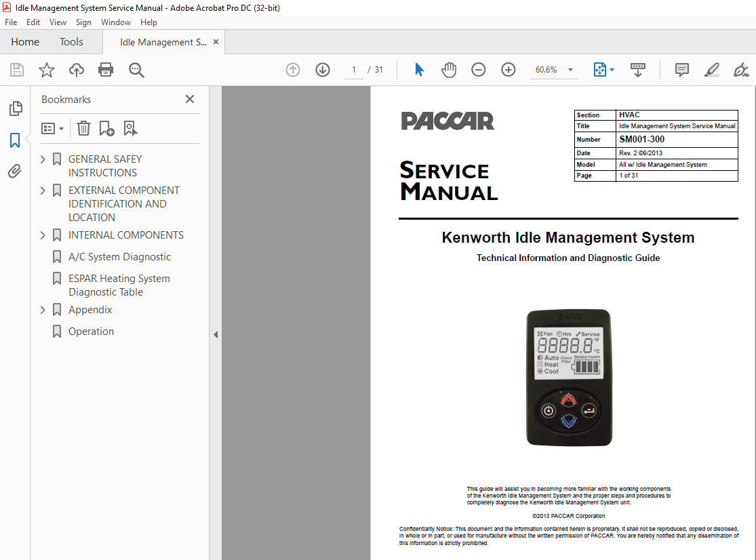Image resolution: width=756 pixels, height=560 pixels.
Task: Toggle the Bookmarks panel icon
Action: click(x=15, y=140)
